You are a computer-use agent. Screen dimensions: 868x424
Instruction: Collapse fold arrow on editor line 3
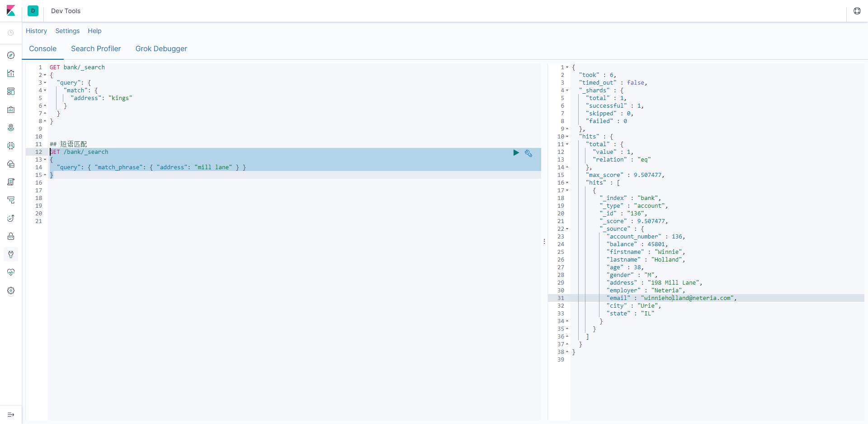(x=45, y=83)
